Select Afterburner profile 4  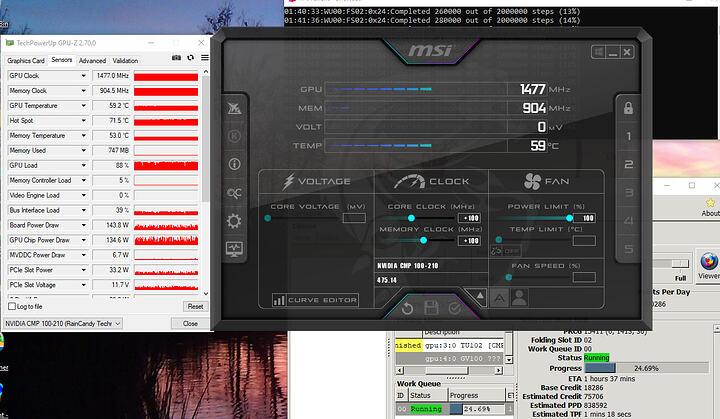[x=629, y=221]
